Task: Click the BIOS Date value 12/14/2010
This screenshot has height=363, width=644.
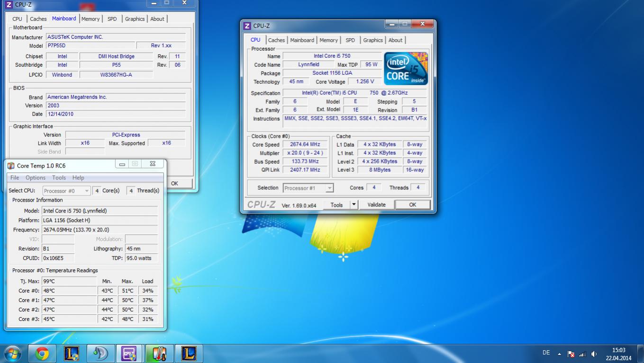Action: click(116, 114)
